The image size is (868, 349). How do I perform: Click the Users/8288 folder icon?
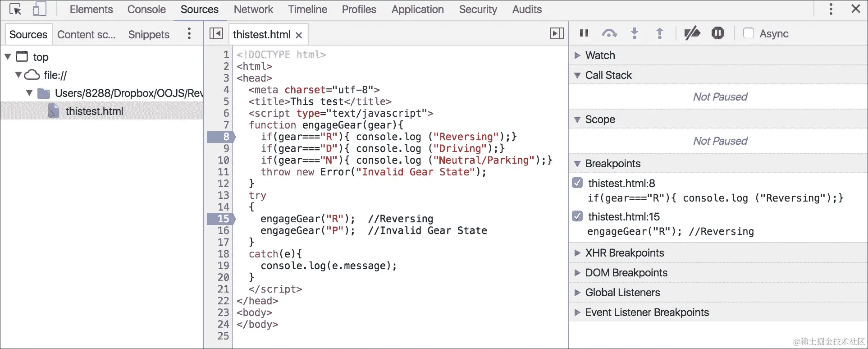[x=44, y=93]
